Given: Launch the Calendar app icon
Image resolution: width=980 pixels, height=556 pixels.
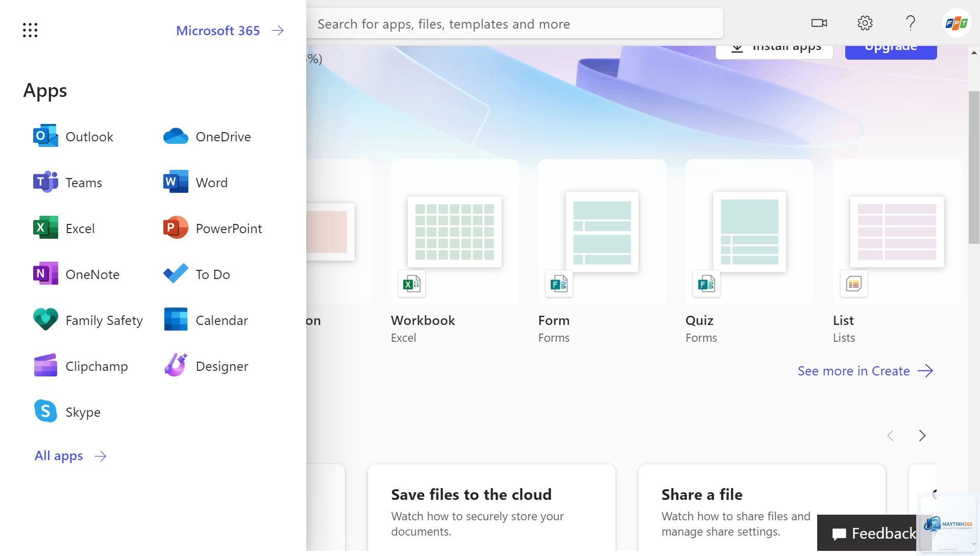Looking at the screenshot, I should pyautogui.click(x=176, y=320).
